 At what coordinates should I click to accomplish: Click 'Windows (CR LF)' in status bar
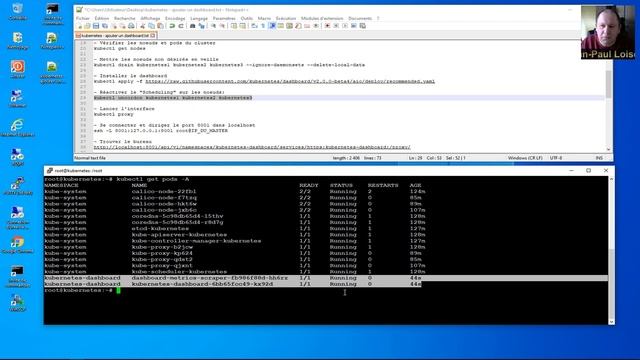525,158
